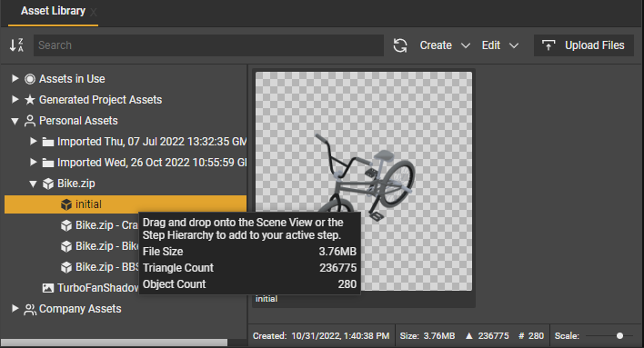Focus the asset Search input field
Image resolution: width=644 pixels, height=348 pixels.
(x=208, y=45)
